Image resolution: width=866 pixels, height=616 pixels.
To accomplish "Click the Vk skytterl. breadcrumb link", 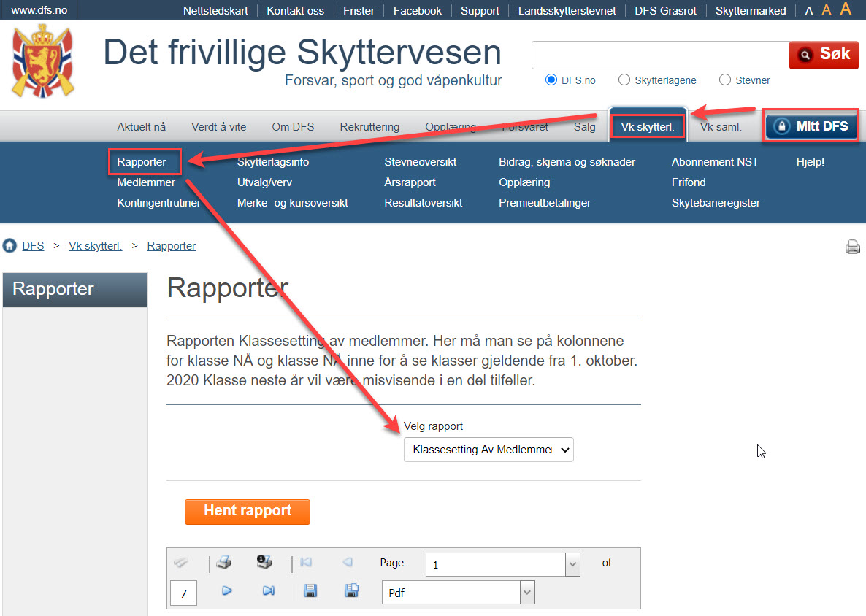I will [95, 246].
